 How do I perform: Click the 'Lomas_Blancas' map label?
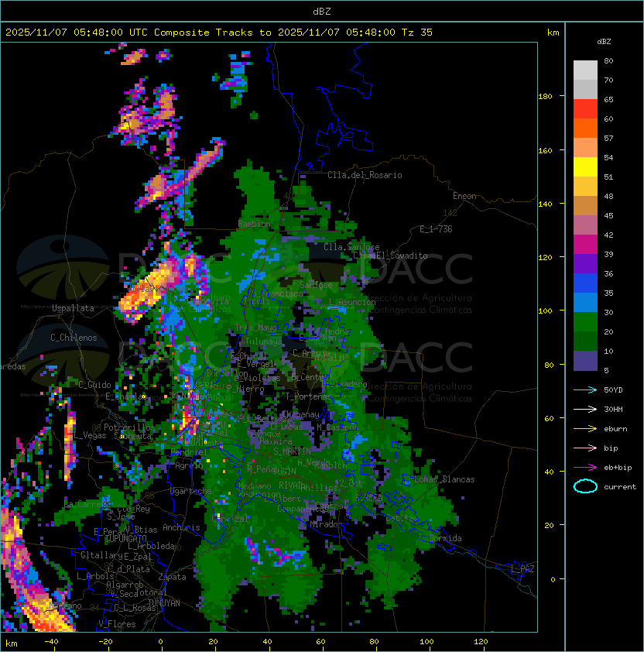click(444, 479)
